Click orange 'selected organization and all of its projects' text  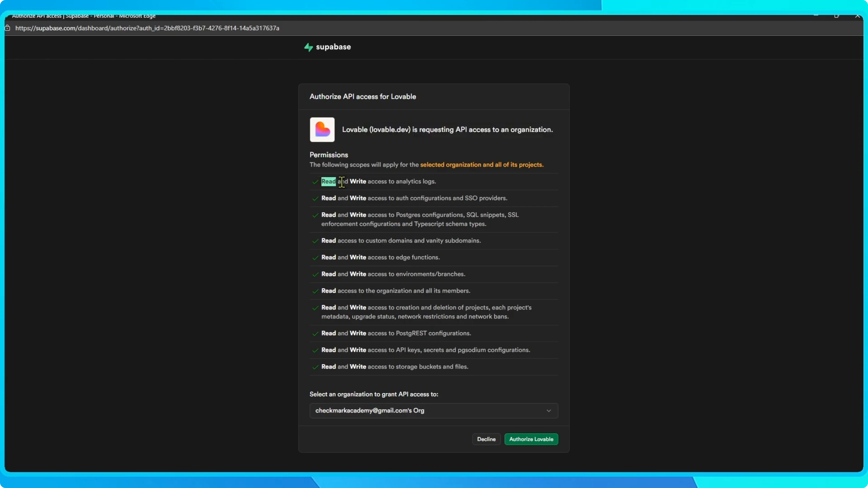481,165
